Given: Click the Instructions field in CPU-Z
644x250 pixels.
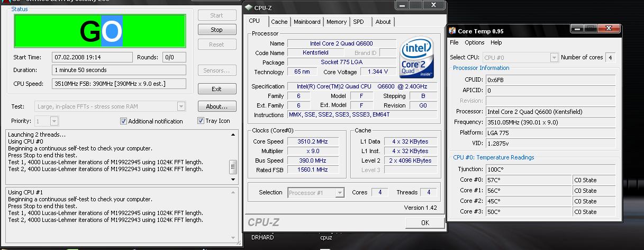Looking at the screenshot, I should [362, 115].
